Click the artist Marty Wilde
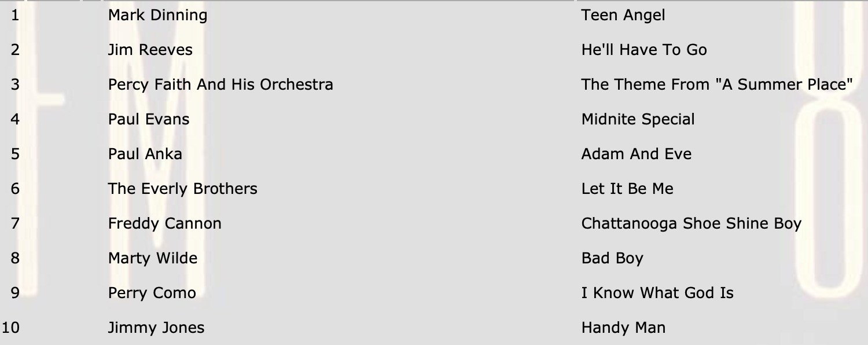The height and width of the screenshot is (345, 868). click(153, 259)
